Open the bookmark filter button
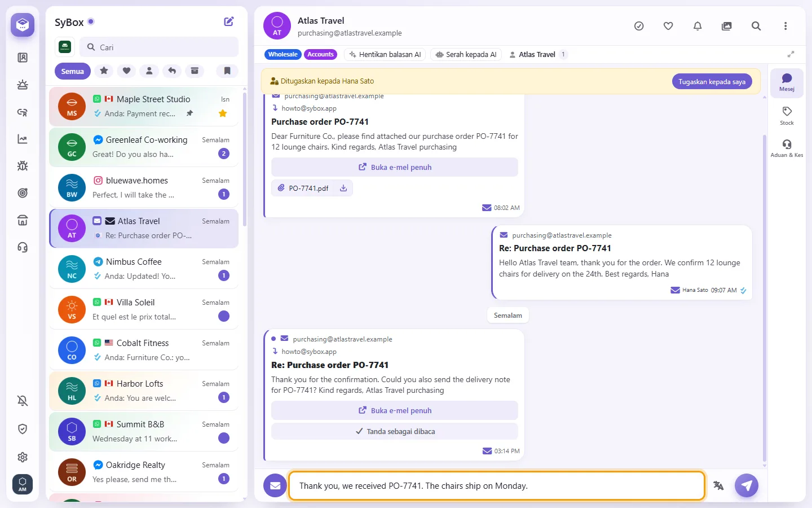This screenshot has width=812, height=508. click(227, 71)
